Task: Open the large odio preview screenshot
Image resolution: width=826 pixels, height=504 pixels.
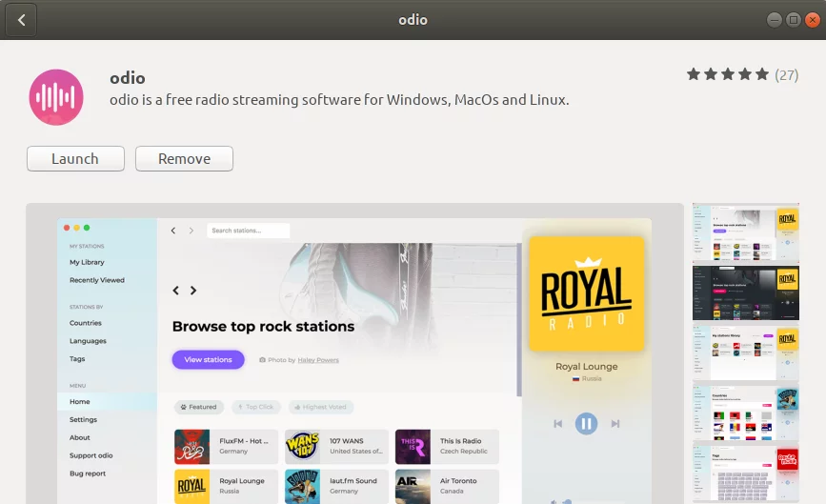Action: pos(354,353)
